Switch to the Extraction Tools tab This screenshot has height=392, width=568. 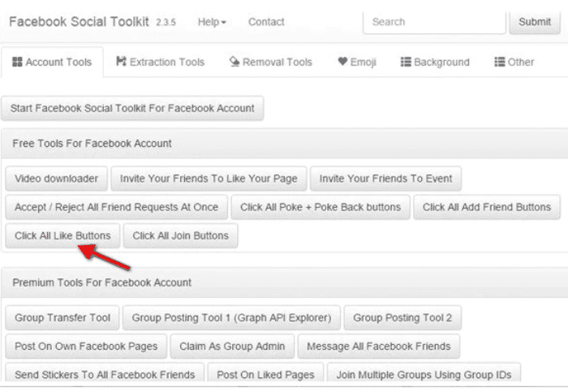point(160,62)
